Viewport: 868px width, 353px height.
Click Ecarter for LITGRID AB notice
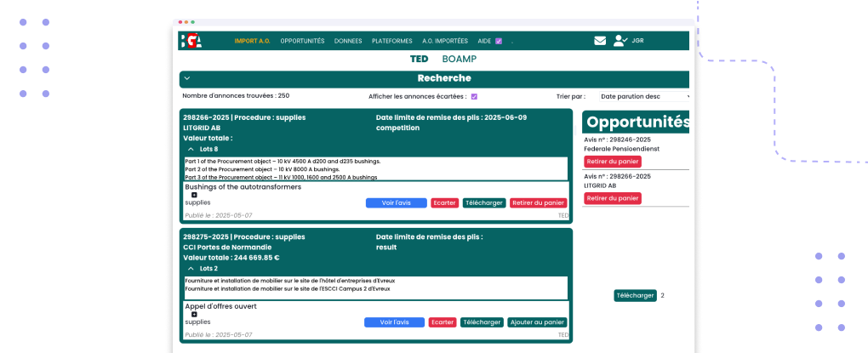pos(445,203)
